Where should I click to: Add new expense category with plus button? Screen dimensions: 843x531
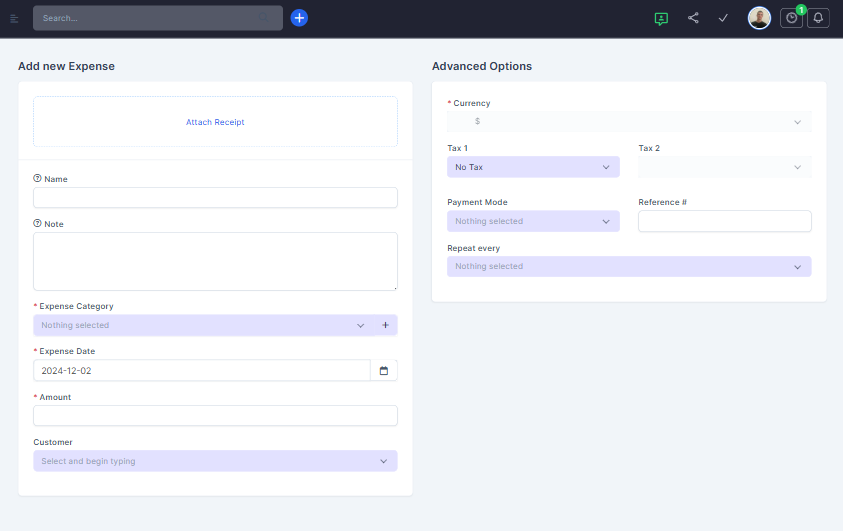point(385,325)
